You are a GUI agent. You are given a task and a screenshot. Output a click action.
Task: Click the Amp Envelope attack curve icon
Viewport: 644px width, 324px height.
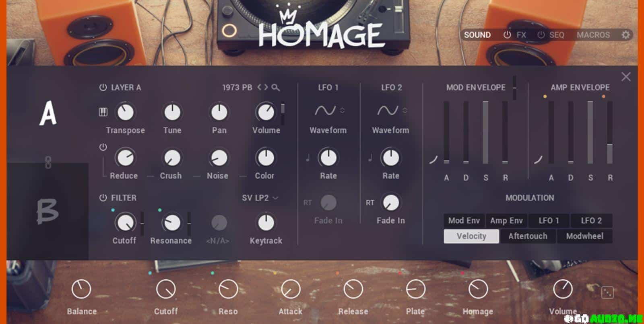click(538, 160)
